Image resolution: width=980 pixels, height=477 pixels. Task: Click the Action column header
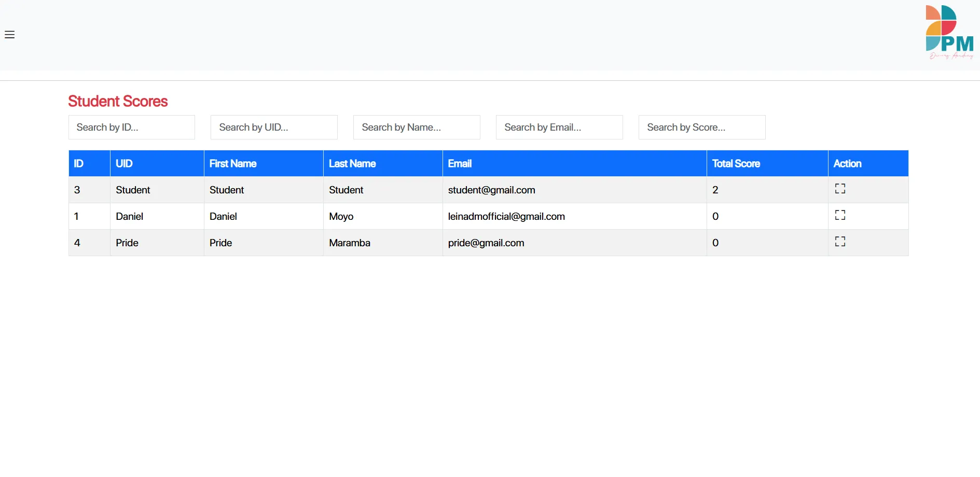point(847,164)
